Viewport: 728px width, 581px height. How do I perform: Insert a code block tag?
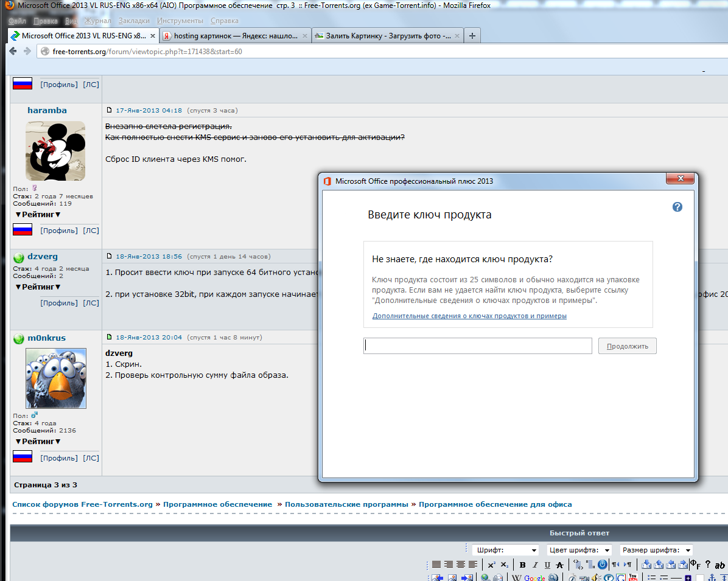(x=578, y=565)
